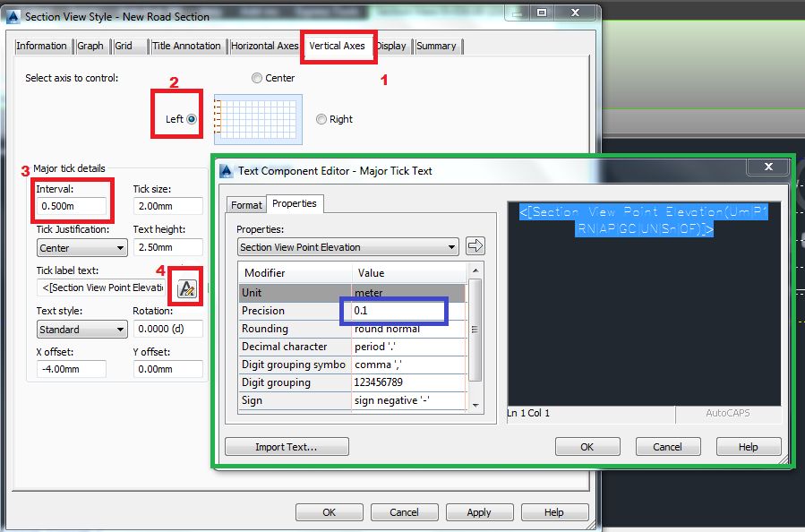Viewport: 805px width, 532px height.
Task: Open the Format tab in Text Component Editor
Action: pyautogui.click(x=246, y=204)
